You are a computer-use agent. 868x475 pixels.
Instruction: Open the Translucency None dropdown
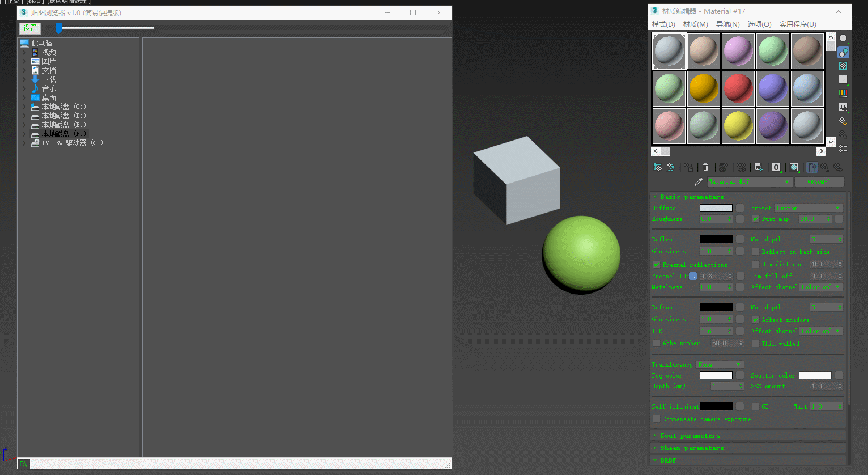[720, 364]
